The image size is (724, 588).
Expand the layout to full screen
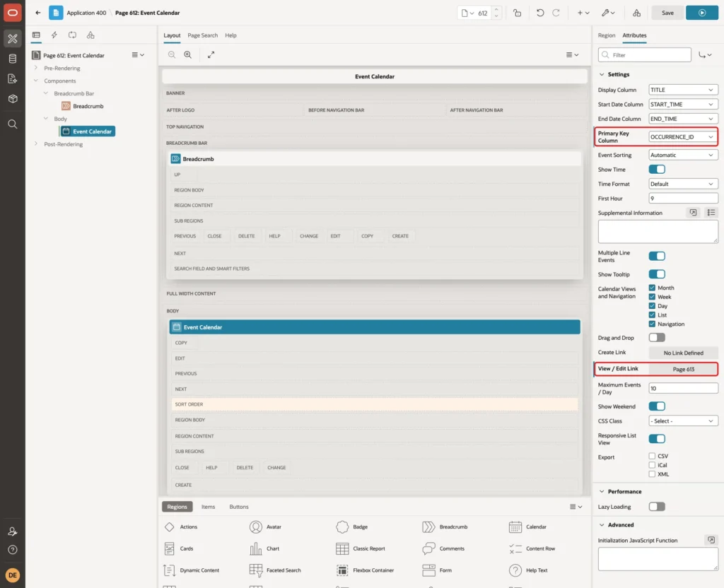coord(211,54)
